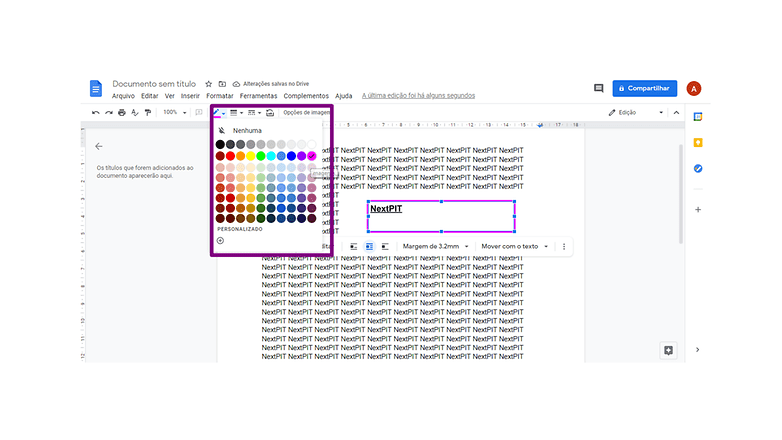Toggle side panel with right chevron
The width and height of the screenshot is (782, 440).
point(698,350)
